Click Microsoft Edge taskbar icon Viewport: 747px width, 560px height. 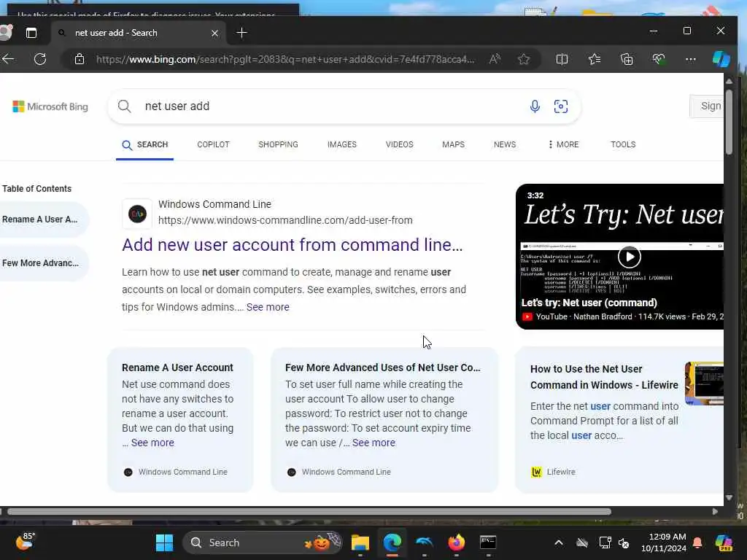click(392, 542)
